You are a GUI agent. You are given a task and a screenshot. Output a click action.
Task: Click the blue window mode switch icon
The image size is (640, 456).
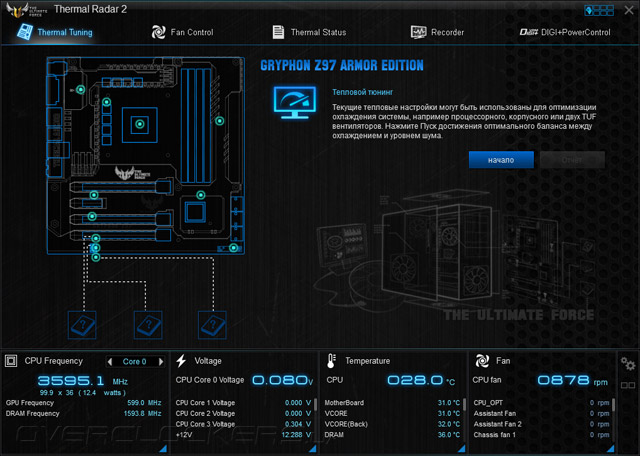(599, 10)
